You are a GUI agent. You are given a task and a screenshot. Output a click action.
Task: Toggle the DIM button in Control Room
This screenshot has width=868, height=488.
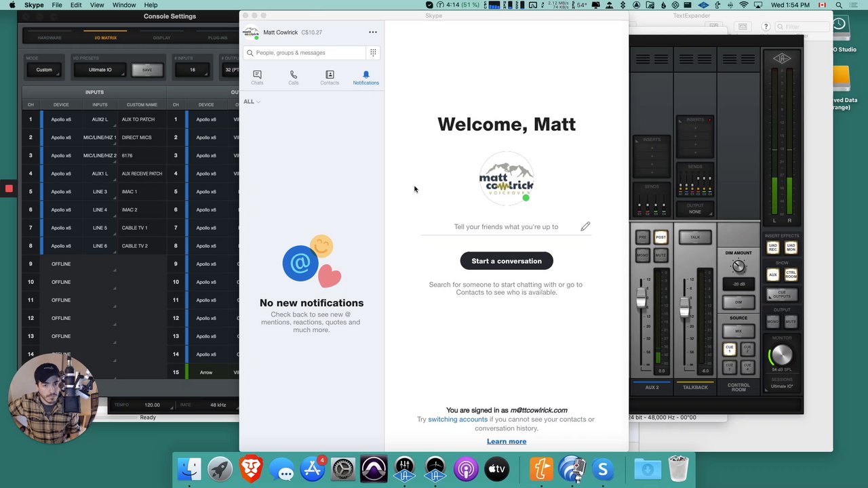click(x=738, y=302)
